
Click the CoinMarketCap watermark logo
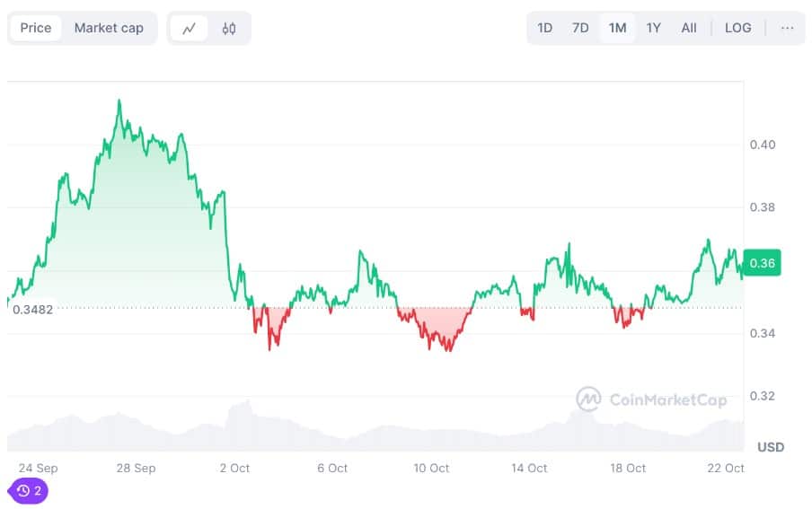pyautogui.click(x=651, y=399)
